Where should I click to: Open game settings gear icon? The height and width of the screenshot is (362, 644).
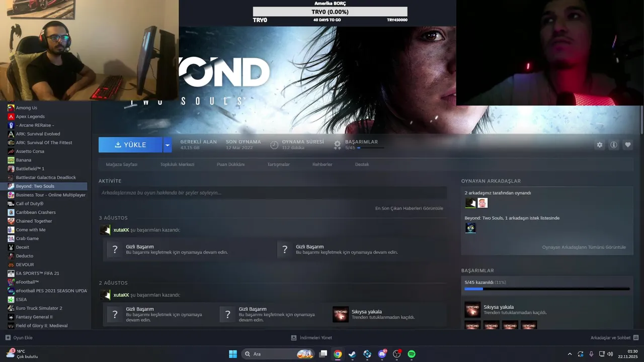tap(600, 145)
